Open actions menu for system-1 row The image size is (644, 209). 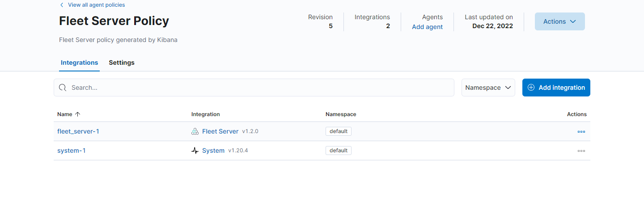(581, 151)
